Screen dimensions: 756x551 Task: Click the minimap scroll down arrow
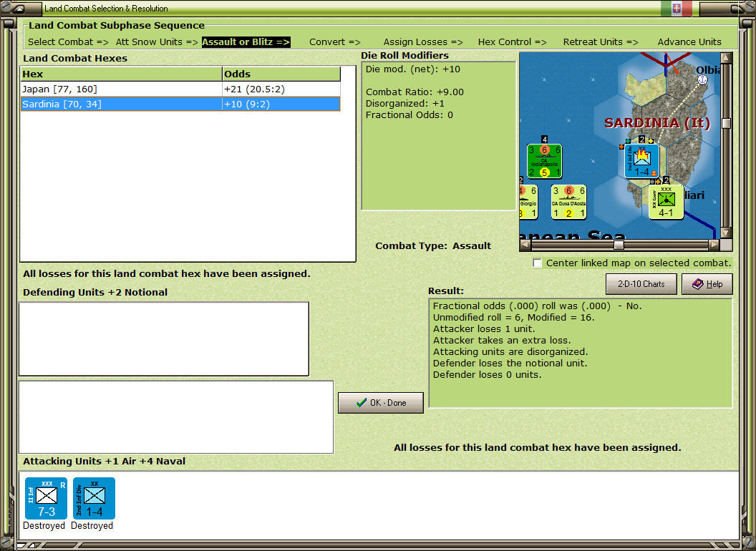[726, 233]
